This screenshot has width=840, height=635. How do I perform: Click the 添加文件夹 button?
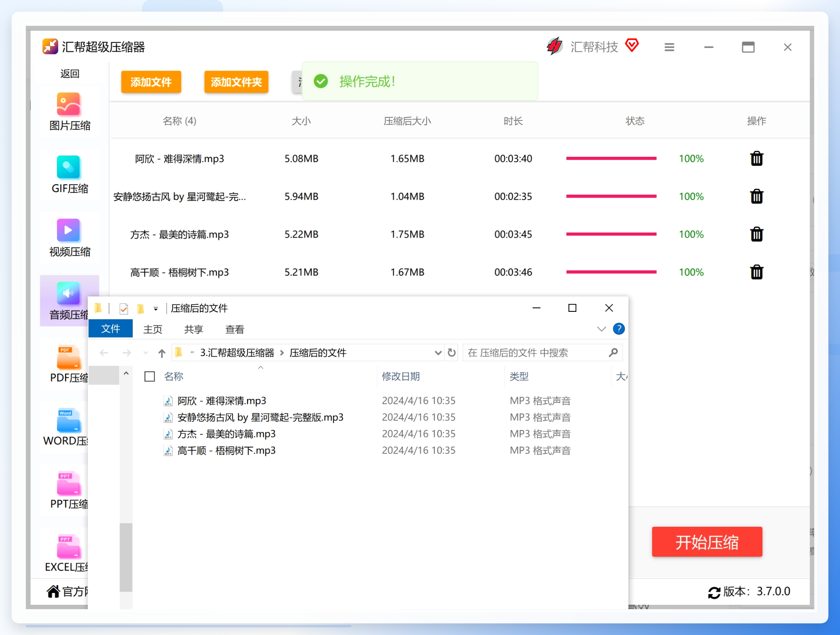pos(236,82)
